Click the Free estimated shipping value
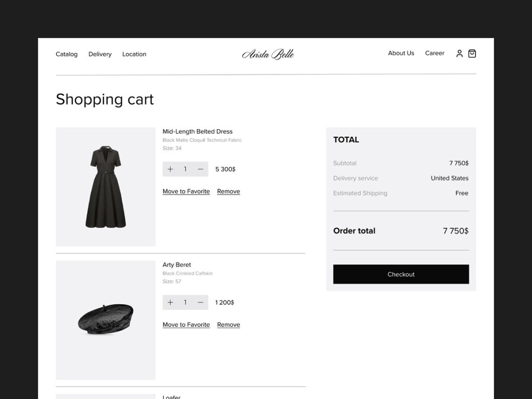 [x=462, y=193]
